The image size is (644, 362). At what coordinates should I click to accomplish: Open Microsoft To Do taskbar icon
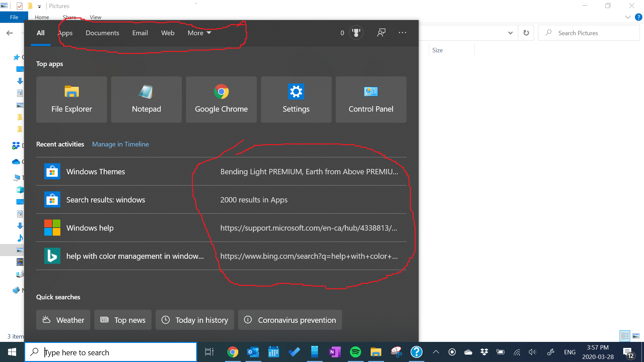[294, 352]
